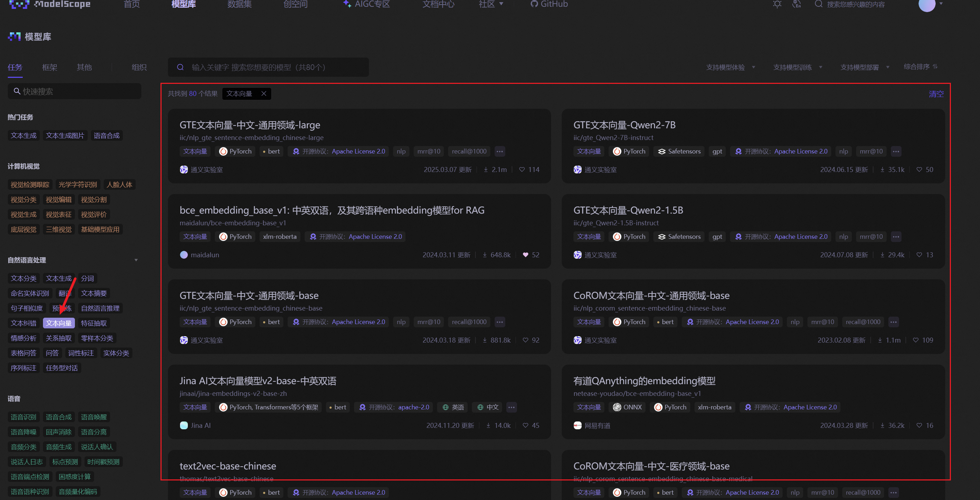Open the 支持模型体验 dropdown

point(730,68)
